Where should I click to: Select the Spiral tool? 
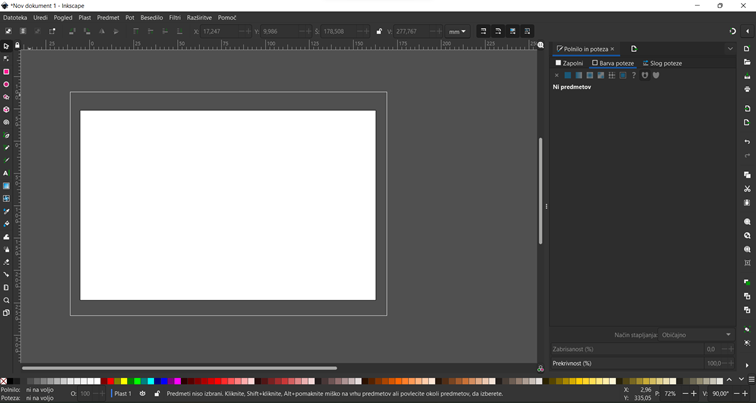point(6,122)
